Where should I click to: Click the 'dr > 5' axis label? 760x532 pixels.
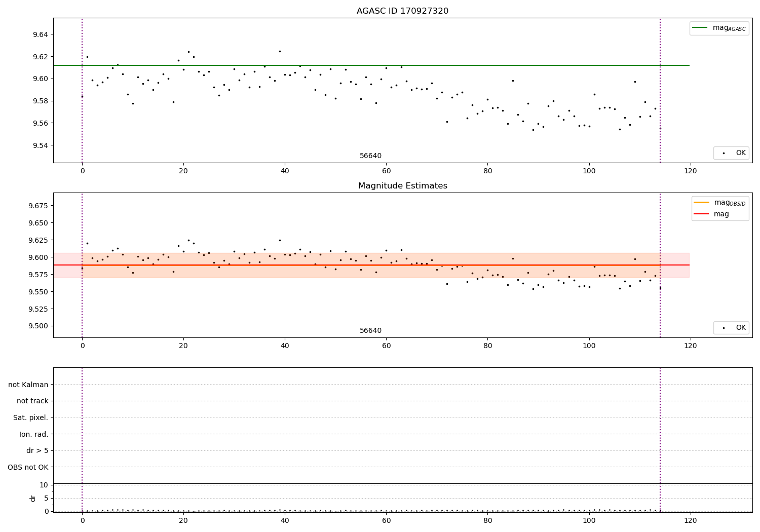(x=37, y=451)
